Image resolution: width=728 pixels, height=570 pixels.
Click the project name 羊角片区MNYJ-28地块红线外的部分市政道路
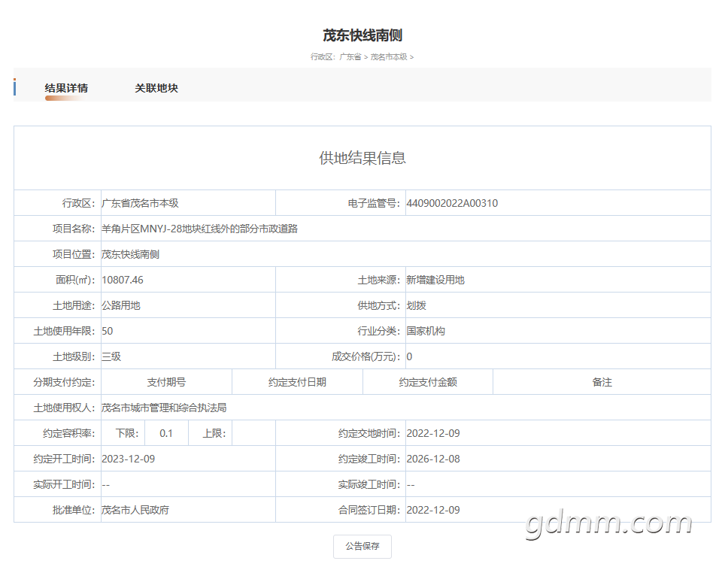point(199,229)
